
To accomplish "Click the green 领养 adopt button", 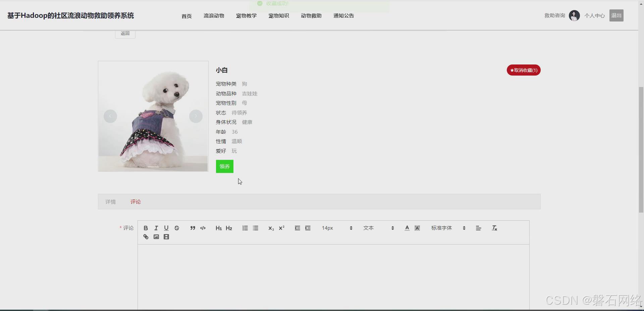I will coord(224,167).
